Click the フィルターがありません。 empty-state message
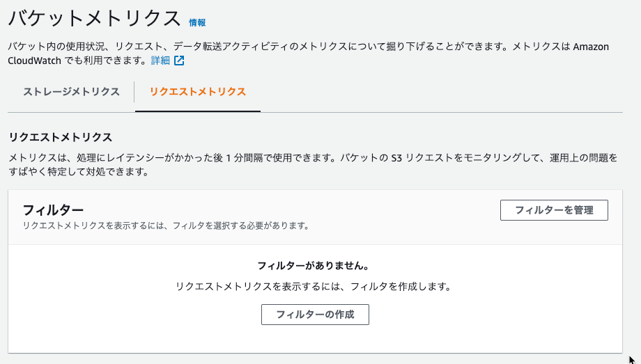The image size is (641, 364). (314, 266)
